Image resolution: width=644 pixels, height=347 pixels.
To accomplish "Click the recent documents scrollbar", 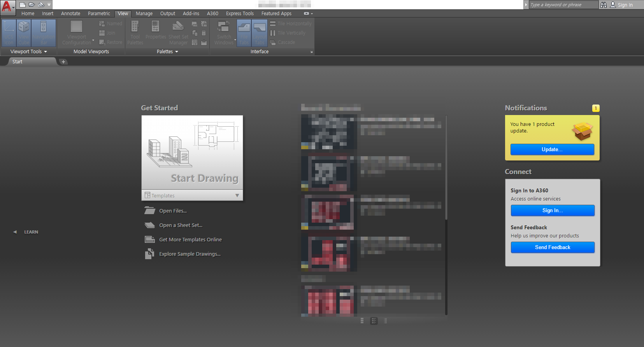I will 446,215.
